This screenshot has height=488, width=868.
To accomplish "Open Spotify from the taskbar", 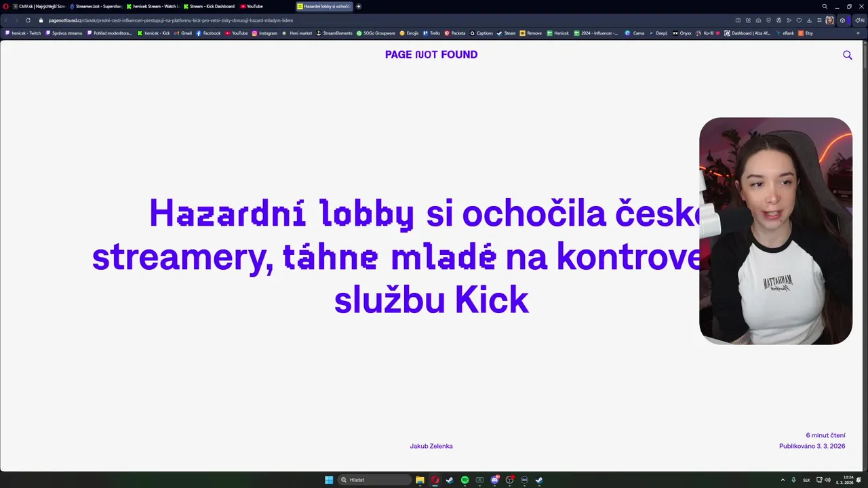I will [465, 480].
